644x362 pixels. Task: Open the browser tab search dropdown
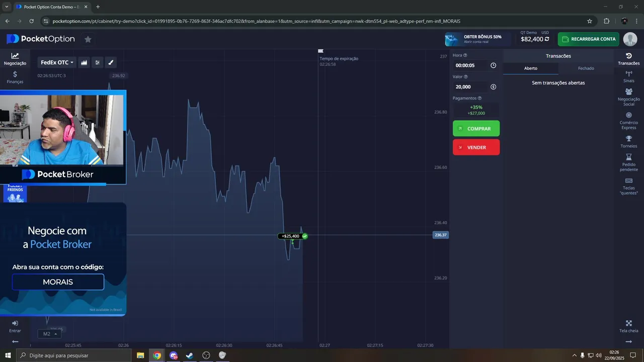pyautogui.click(x=7, y=7)
